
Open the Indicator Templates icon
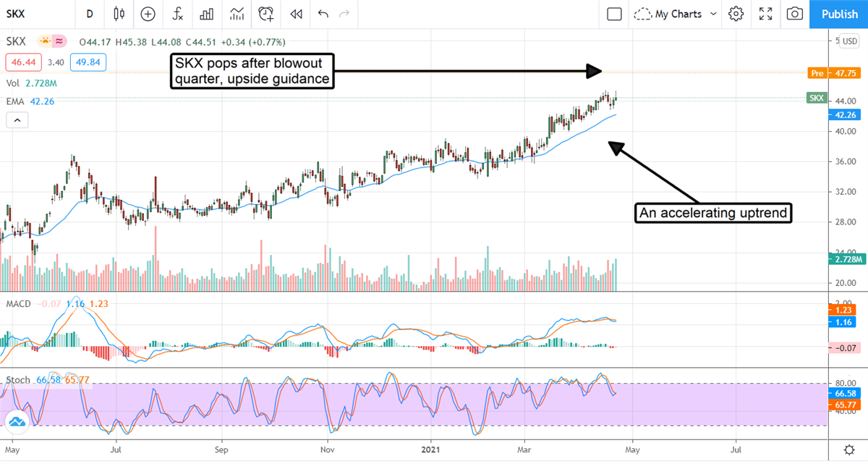click(237, 14)
